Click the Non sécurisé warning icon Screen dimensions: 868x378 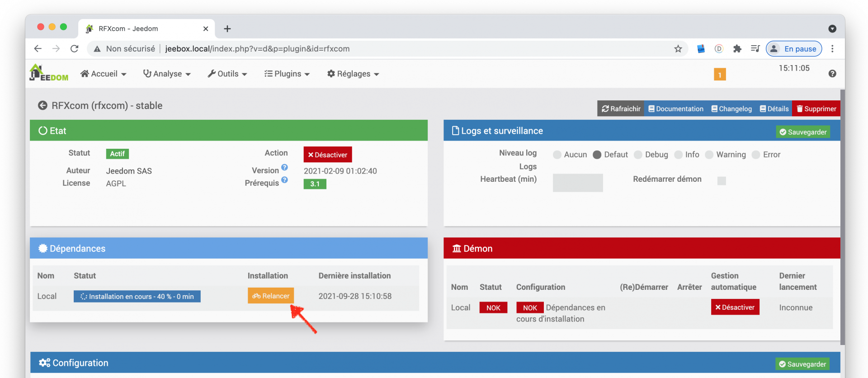(x=97, y=49)
